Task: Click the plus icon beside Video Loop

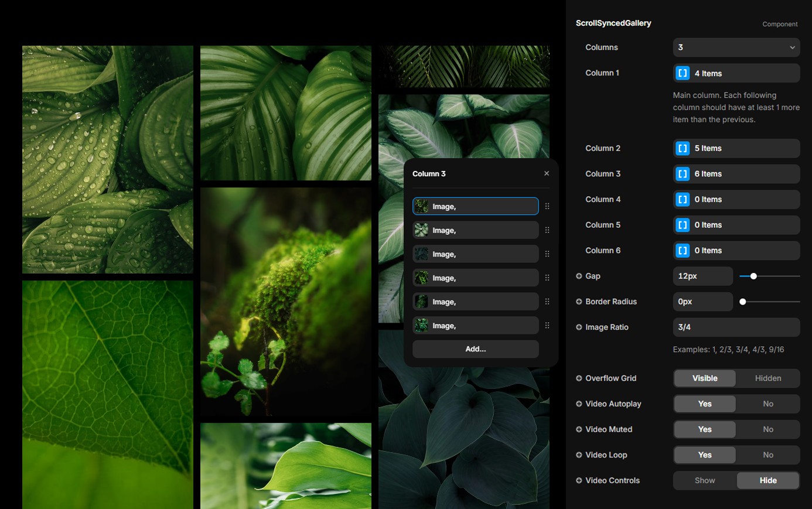Action: (x=579, y=455)
